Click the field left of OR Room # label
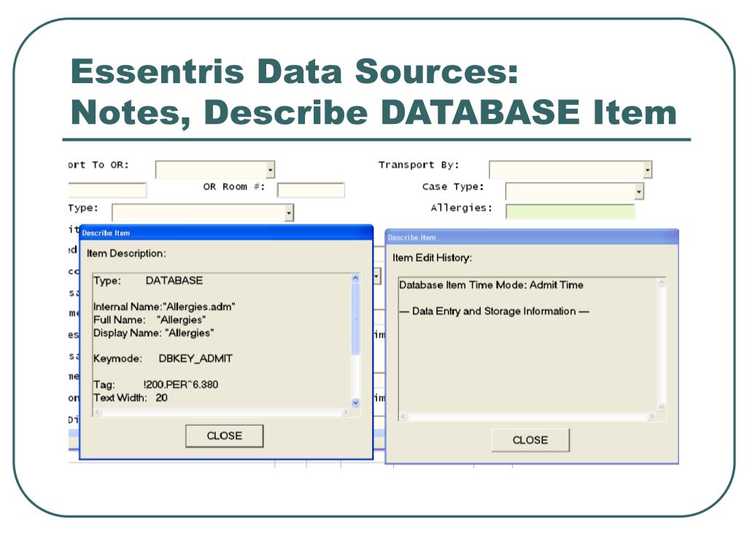The height and width of the screenshot is (560, 747). click(107, 190)
